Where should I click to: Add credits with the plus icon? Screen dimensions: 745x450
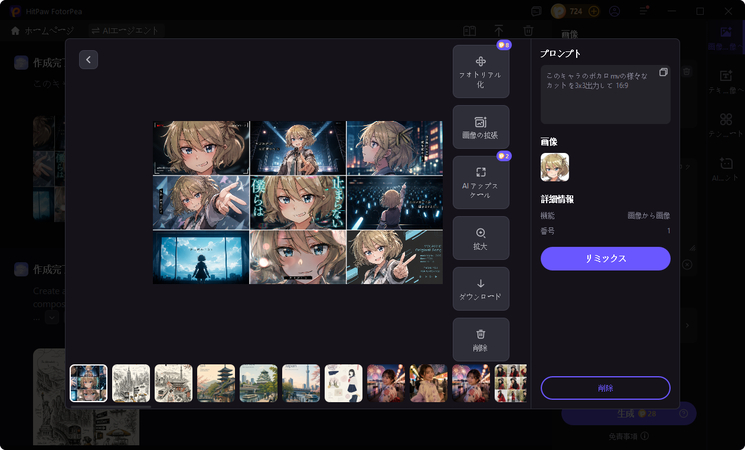tap(594, 11)
